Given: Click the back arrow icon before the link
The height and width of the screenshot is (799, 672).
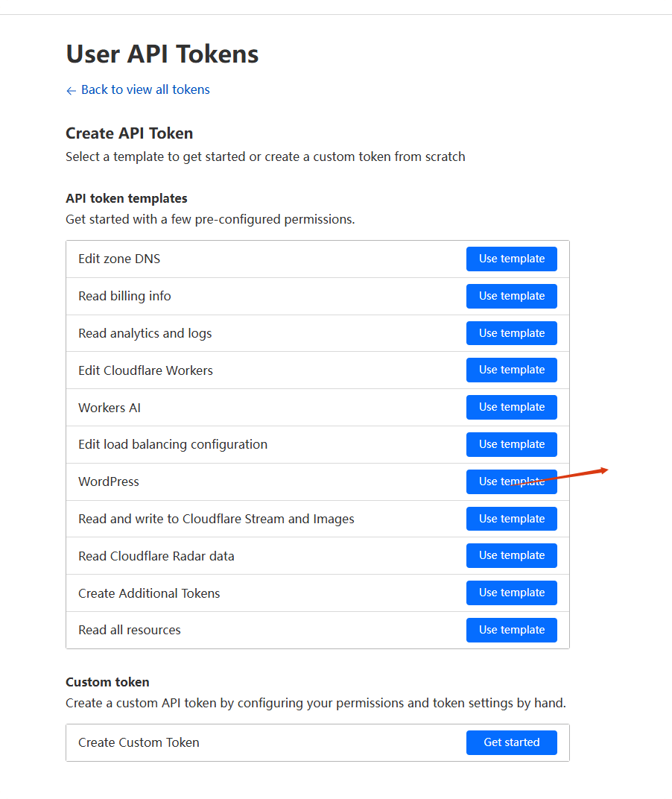Looking at the screenshot, I should coord(71,91).
